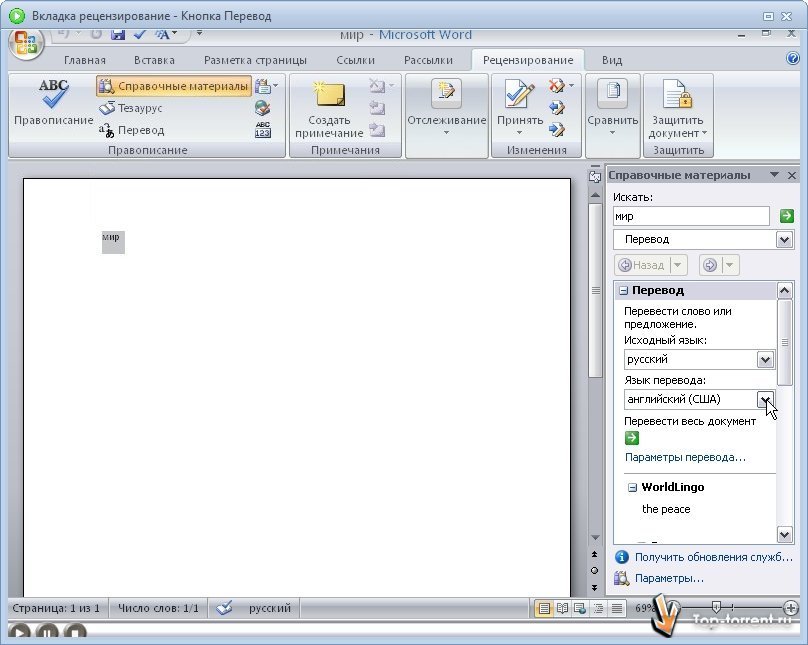Start search with green arrow button
This screenshot has height=645, width=808.
[x=786, y=216]
